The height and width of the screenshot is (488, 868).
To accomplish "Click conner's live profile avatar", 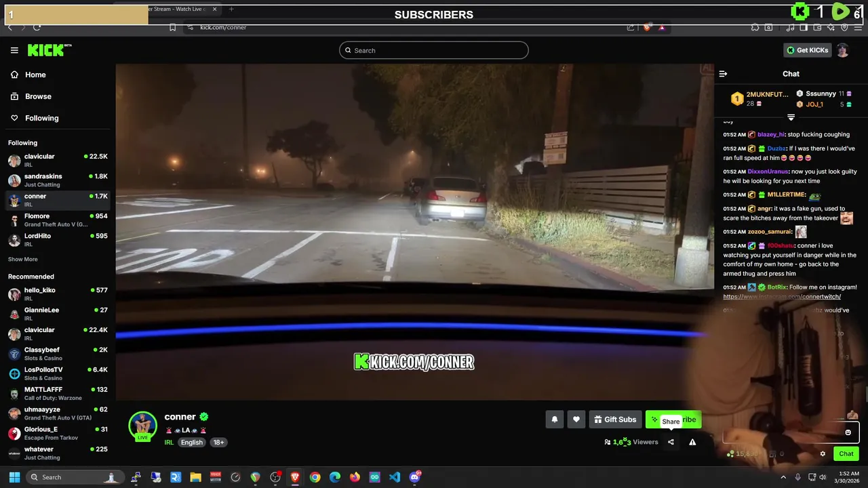I will pyautogui.click(x=142, y=426).
